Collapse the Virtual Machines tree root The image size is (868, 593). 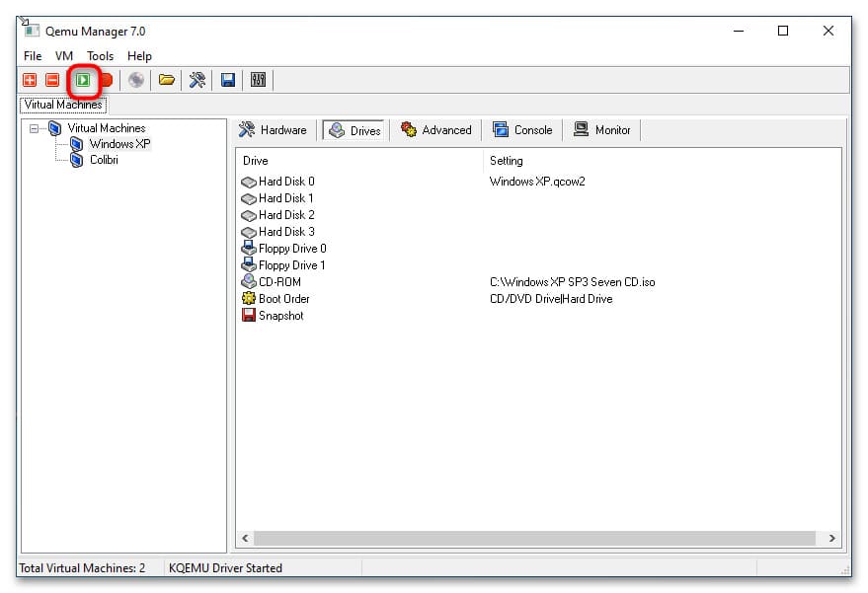tap(36, 128)
